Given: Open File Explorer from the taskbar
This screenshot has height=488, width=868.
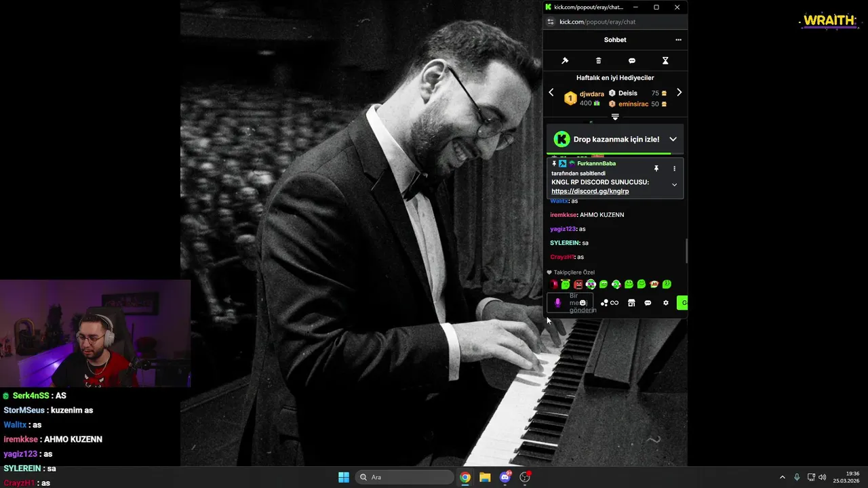Looking at the screenshot, I should (485, 477).
